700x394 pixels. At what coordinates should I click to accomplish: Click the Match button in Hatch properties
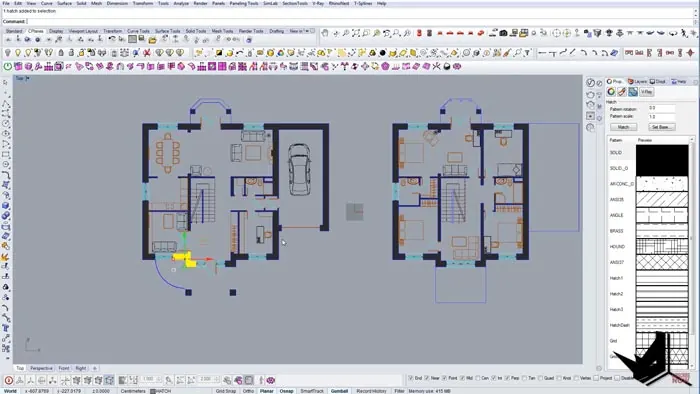(x=623, y=127)
